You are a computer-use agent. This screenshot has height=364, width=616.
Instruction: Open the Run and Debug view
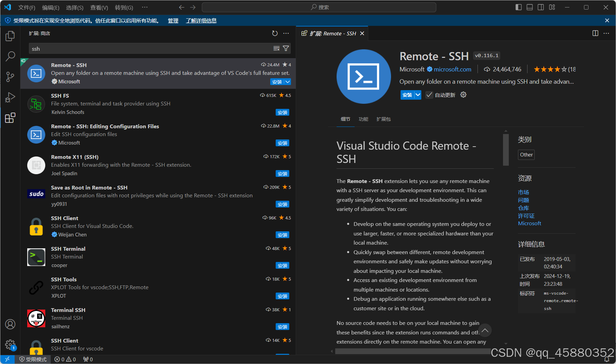(x=10, y=97)
